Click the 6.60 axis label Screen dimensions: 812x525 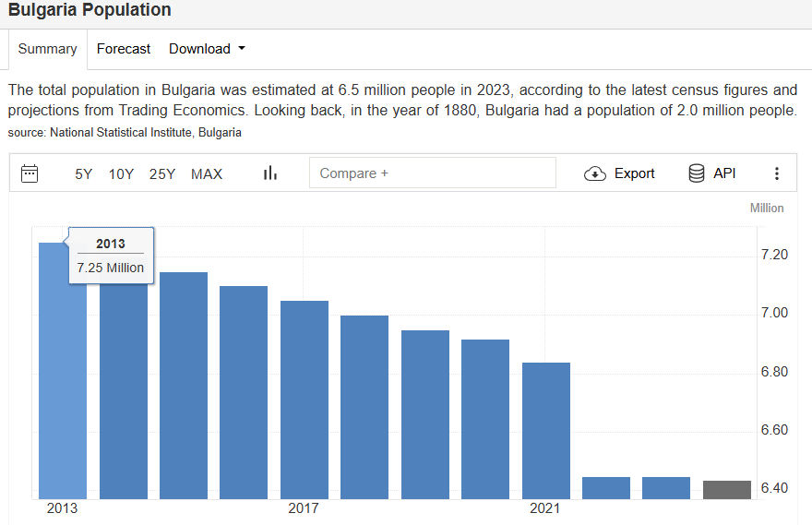774,430
